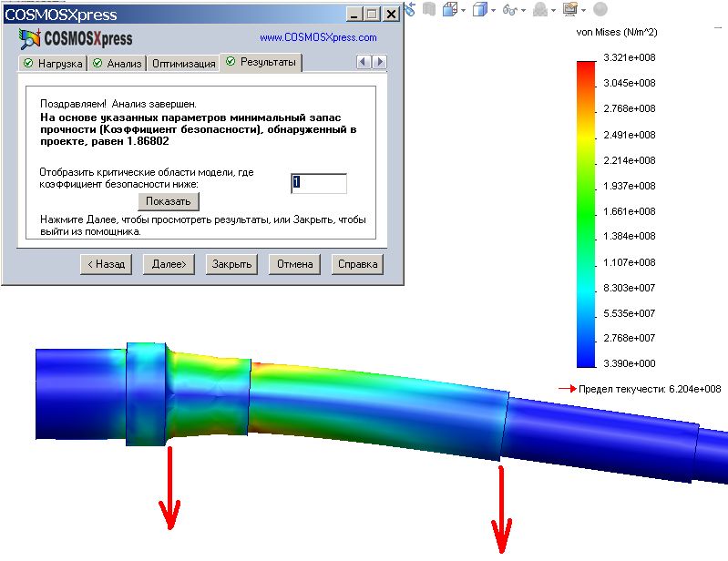
Task: Switch to the Нагрузка tab
Action: coord(53,64)
